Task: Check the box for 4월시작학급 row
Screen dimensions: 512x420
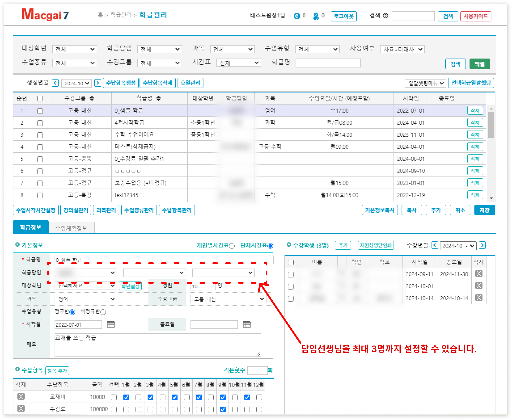Action: point(40,123)
